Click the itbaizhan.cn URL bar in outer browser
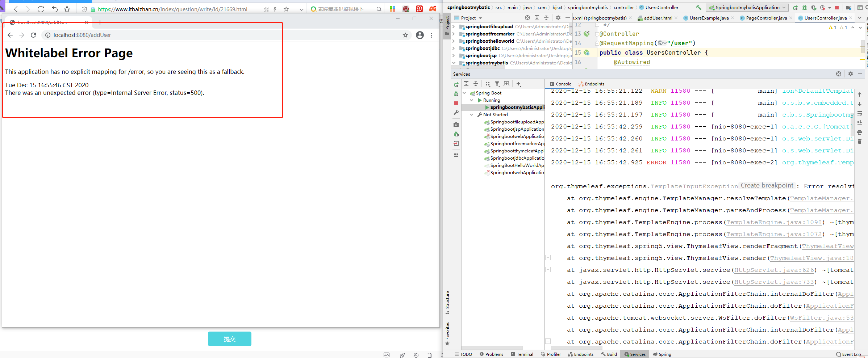This screenshot has width=868, height=358. (x=172, y=9)
